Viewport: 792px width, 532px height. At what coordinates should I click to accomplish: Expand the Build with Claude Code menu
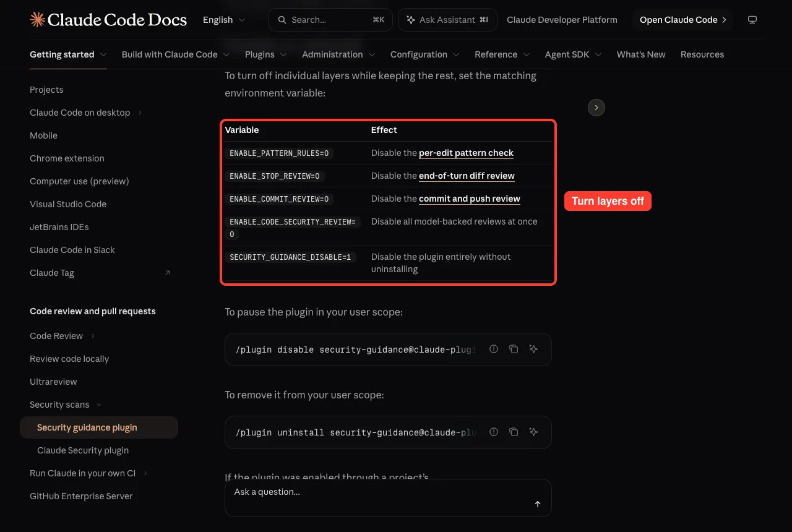(176, 54)
